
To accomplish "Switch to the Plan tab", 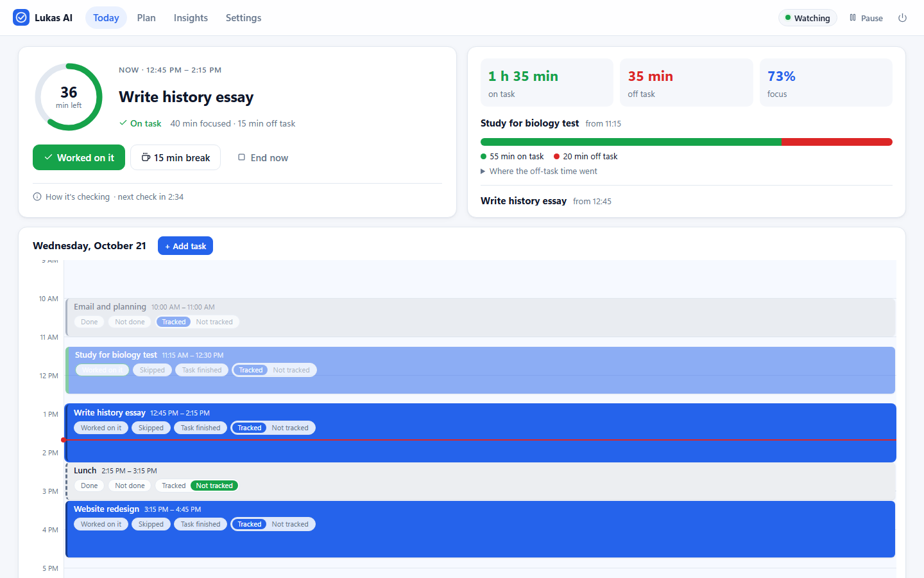I will [x=146, y=18].
